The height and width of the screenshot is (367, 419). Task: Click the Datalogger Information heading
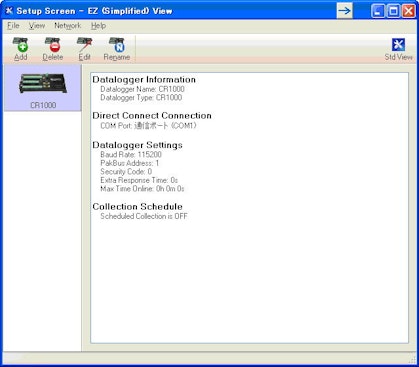click(144, 79)
